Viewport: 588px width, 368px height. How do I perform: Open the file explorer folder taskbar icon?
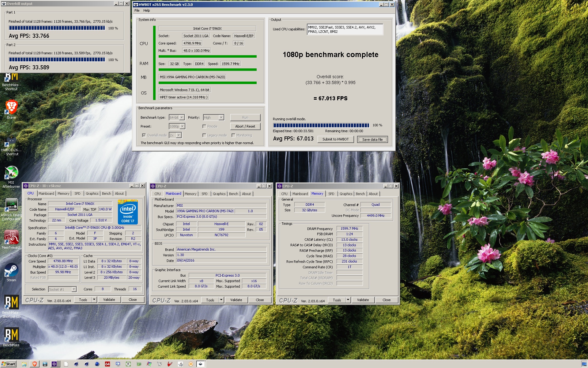pos(24,364)
